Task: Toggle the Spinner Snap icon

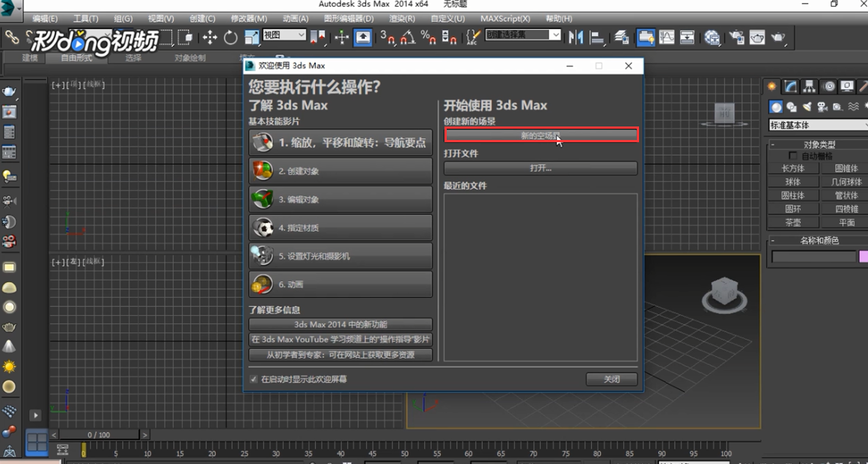Action: (x=449, y=37)
